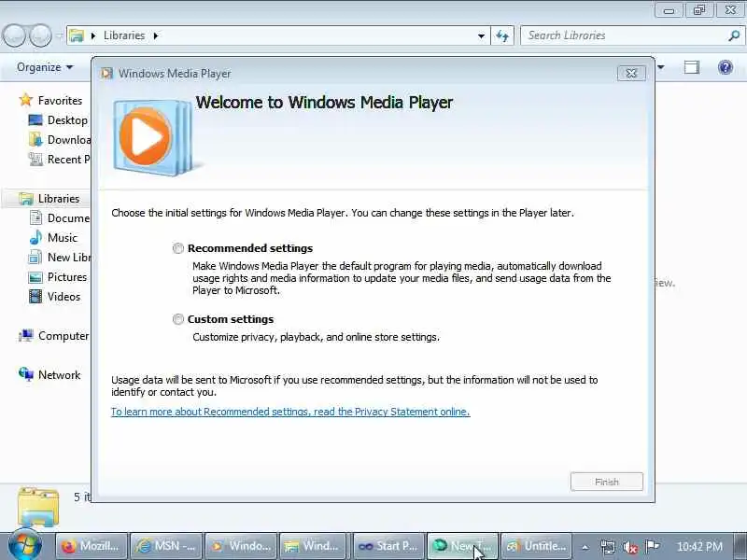
Task: Open Explorer help with the question mark
Action: coord(726,67)
